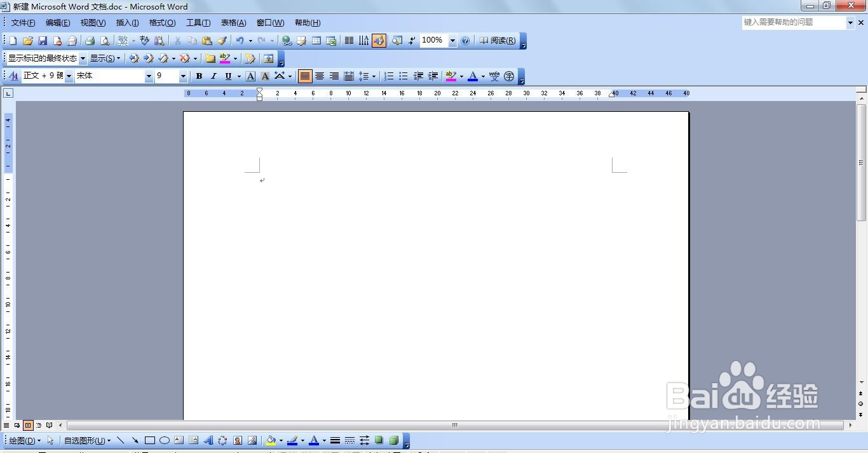The height and width of the screenshot is (453, 868).
Task: Insert an Excel worksheet
Action: click(x=331, y=41)
